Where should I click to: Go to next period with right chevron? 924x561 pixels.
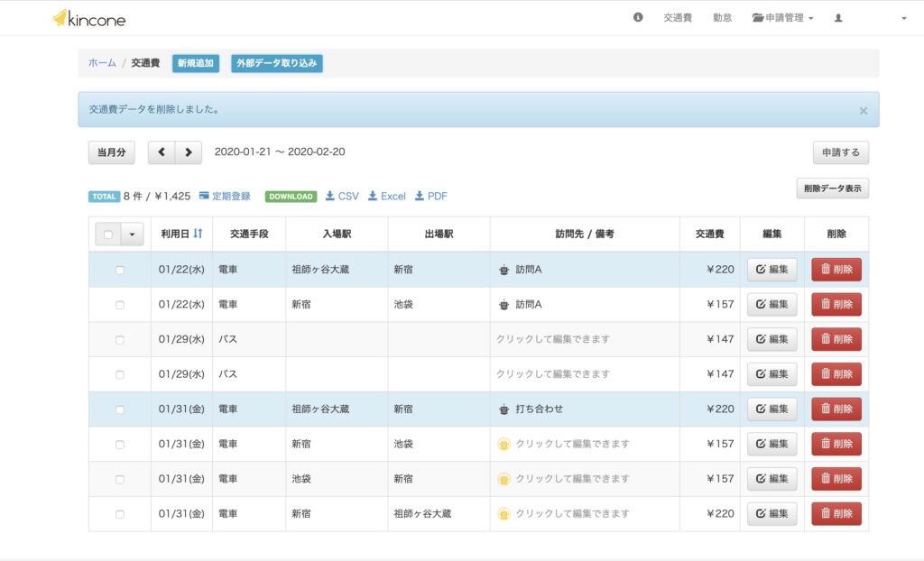[x=189, y=152]
